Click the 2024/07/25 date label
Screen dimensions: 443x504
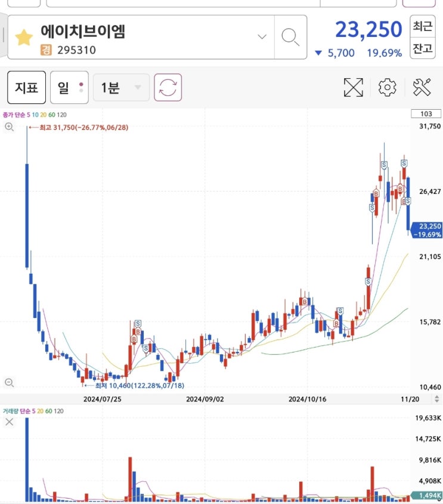pos(103,399)
